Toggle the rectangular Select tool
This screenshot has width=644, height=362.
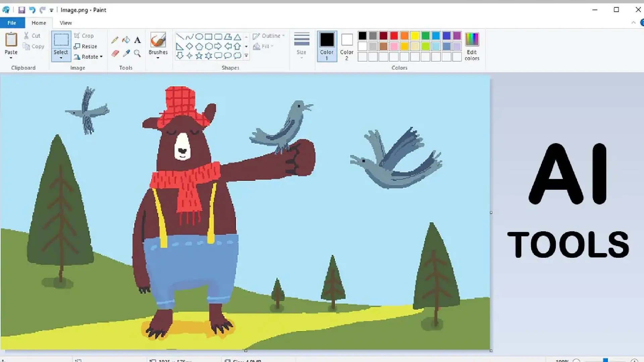pos(61,40)
